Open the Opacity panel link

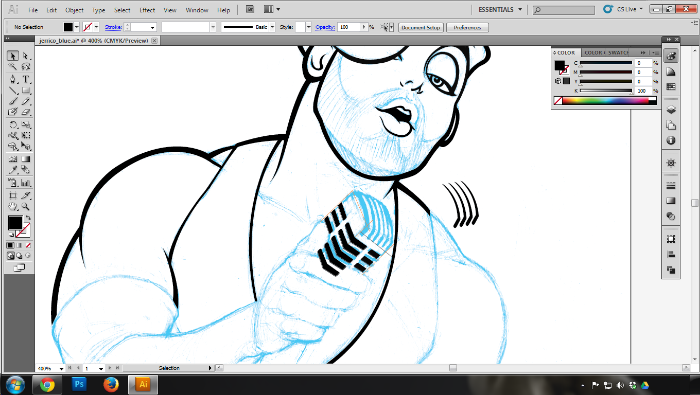coord(325,27)
